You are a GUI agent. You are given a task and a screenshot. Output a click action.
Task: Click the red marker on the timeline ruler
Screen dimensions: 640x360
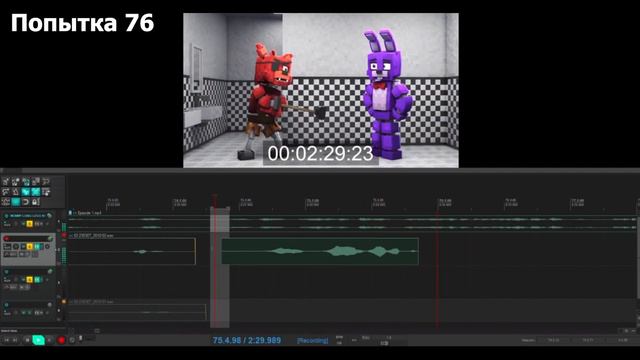coord(215,200)
